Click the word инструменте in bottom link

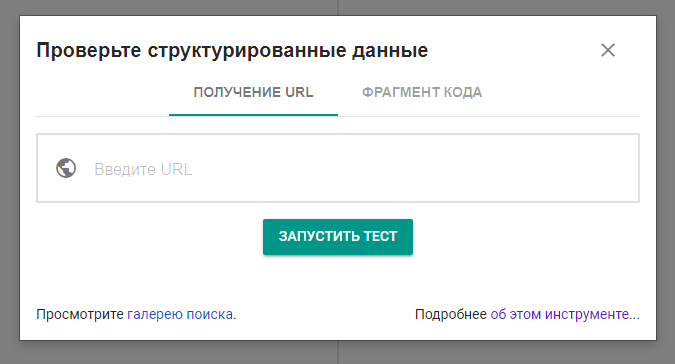587,315
